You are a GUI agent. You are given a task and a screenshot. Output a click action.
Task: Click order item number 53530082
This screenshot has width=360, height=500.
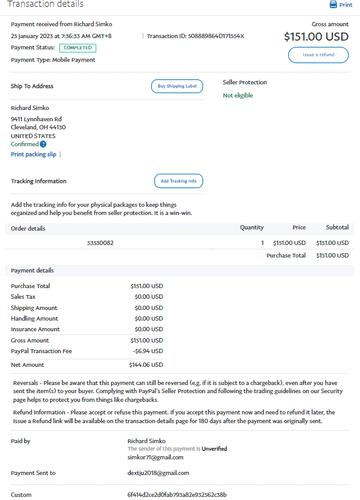point(100,243)
